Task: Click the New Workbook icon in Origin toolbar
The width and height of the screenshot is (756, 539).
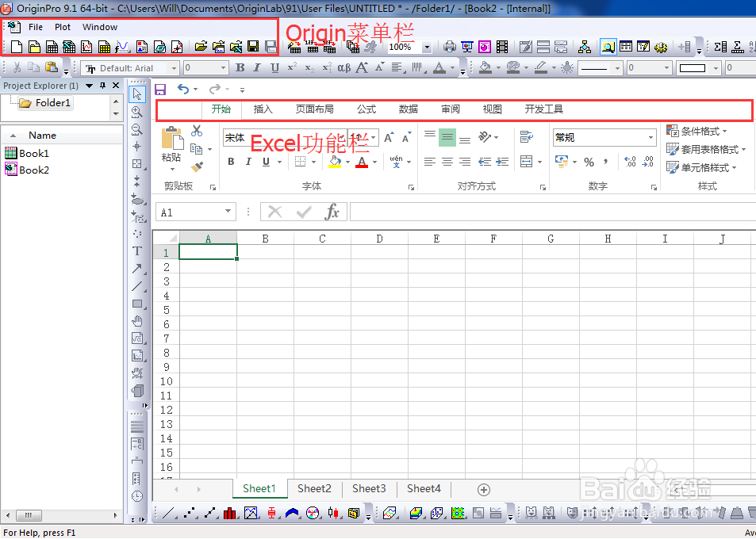Action: [x=52, y=47]
